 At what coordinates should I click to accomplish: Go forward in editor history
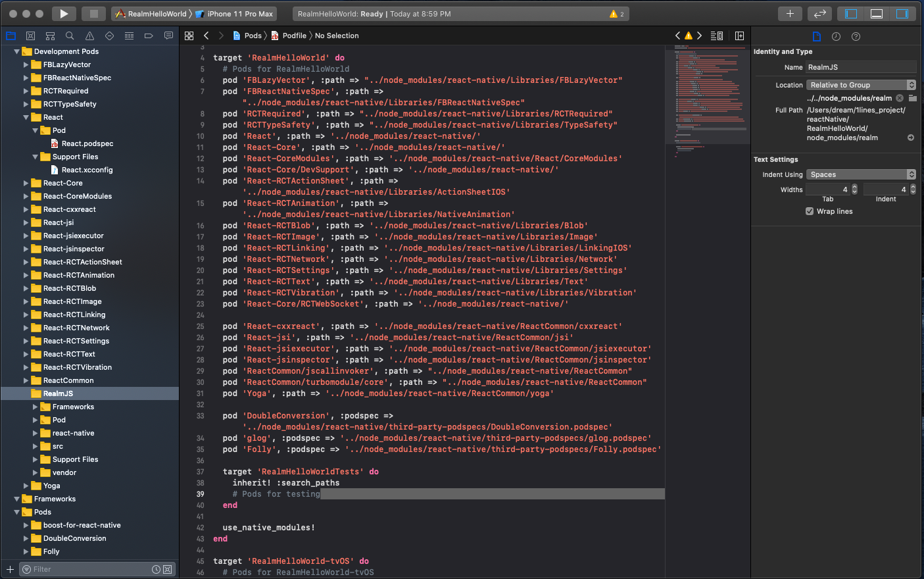221,36
